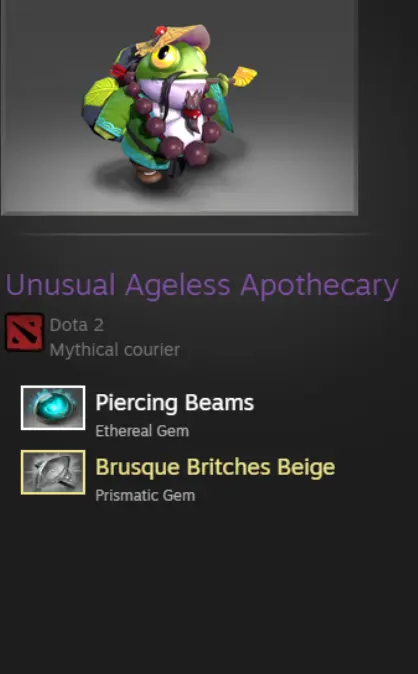Click the word "Unusual" in the title
The width and height of the screenshot is (418, 674).
(60, 285)
